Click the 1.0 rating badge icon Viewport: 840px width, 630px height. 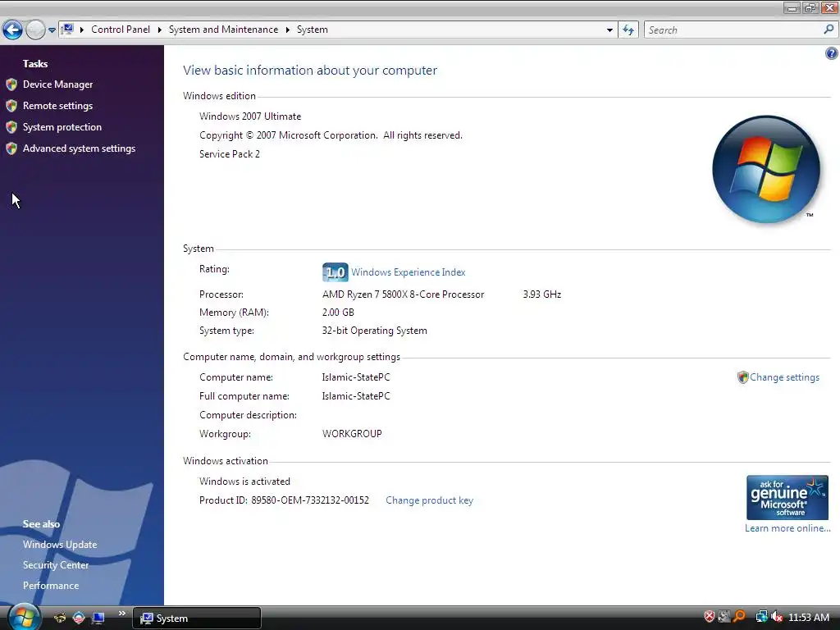click(x=336, y=272)
